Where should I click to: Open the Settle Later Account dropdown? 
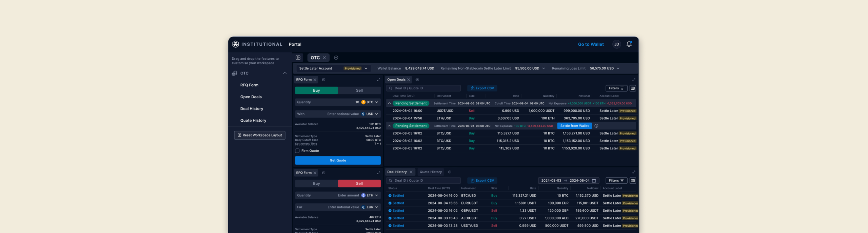[x=333, y=69]
